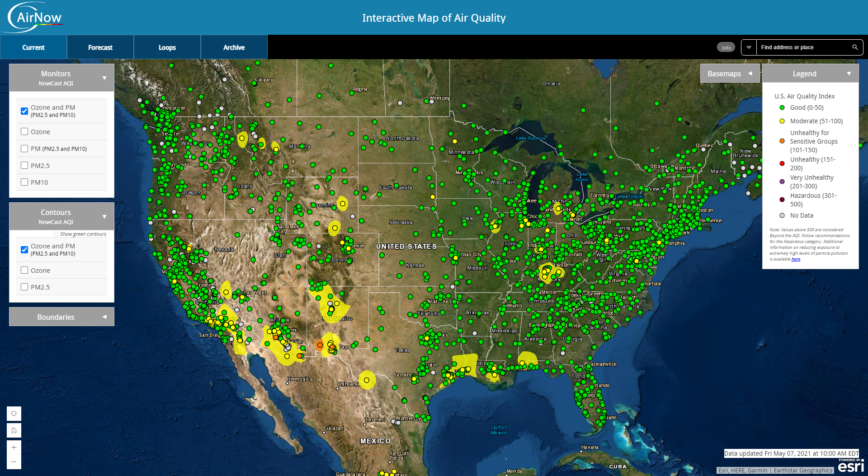868x476 pixels.
Task: Click the data updated timestamp text
Action: (x=791, y=453)
